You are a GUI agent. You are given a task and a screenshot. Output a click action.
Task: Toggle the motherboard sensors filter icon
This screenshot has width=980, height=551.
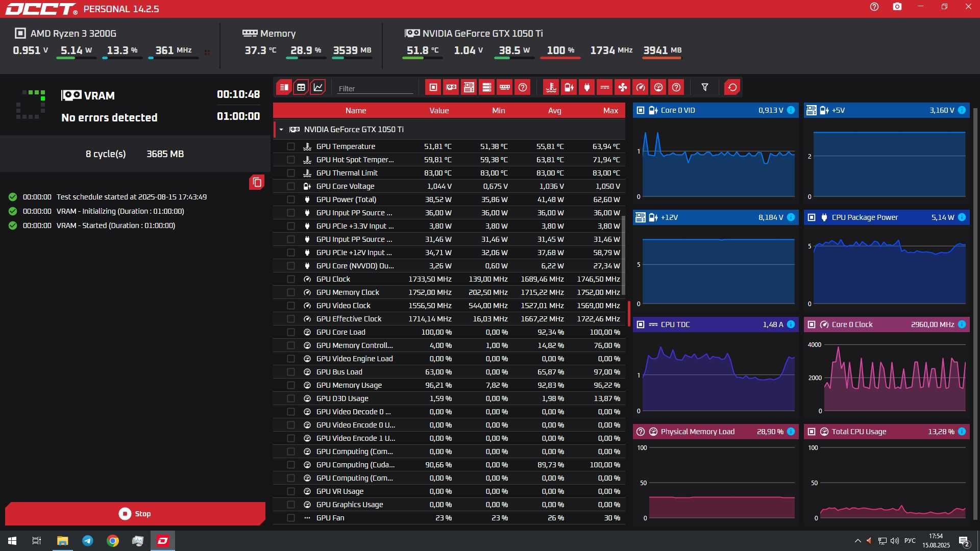click(x=469, y=87)
